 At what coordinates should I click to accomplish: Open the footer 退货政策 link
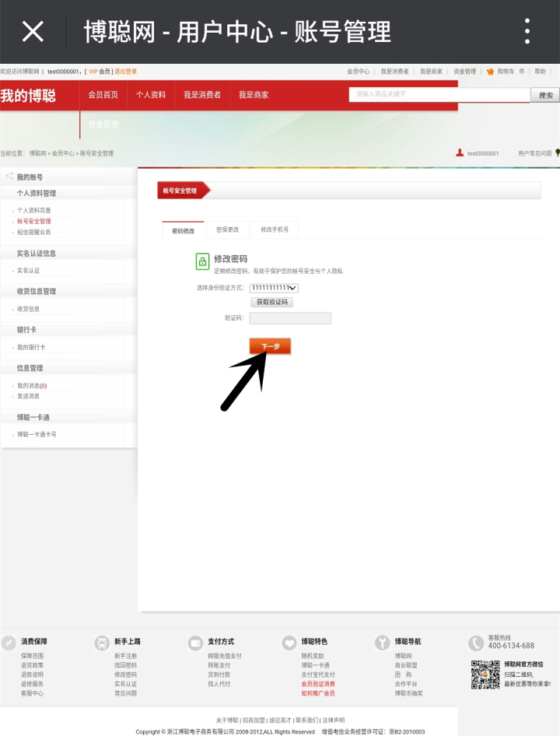(x=32, y=665)
